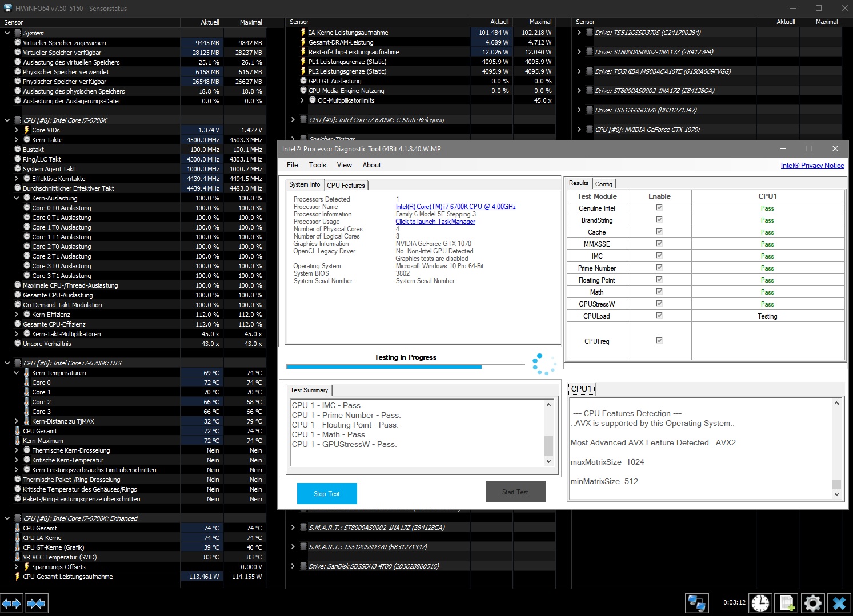853x616 pixels.
Task: Collapse the Kern-Auslastung tree
Action: click(16, 198)
